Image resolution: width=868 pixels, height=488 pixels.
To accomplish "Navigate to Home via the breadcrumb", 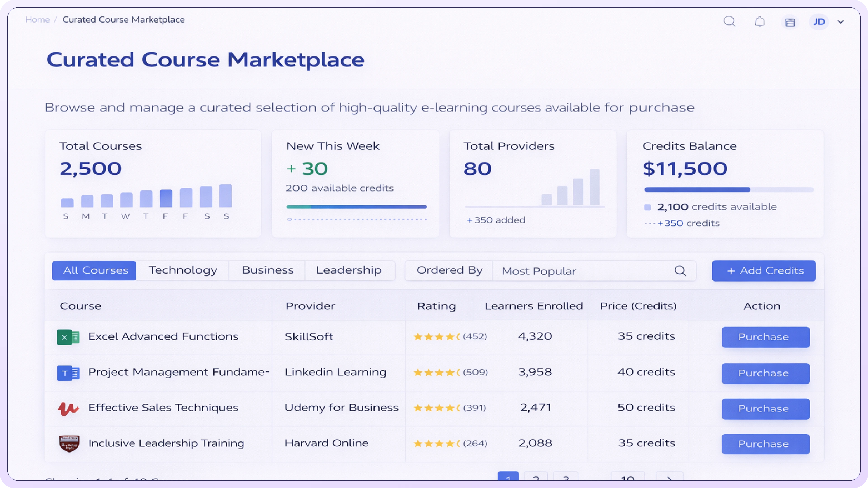I will click(37, 19).
